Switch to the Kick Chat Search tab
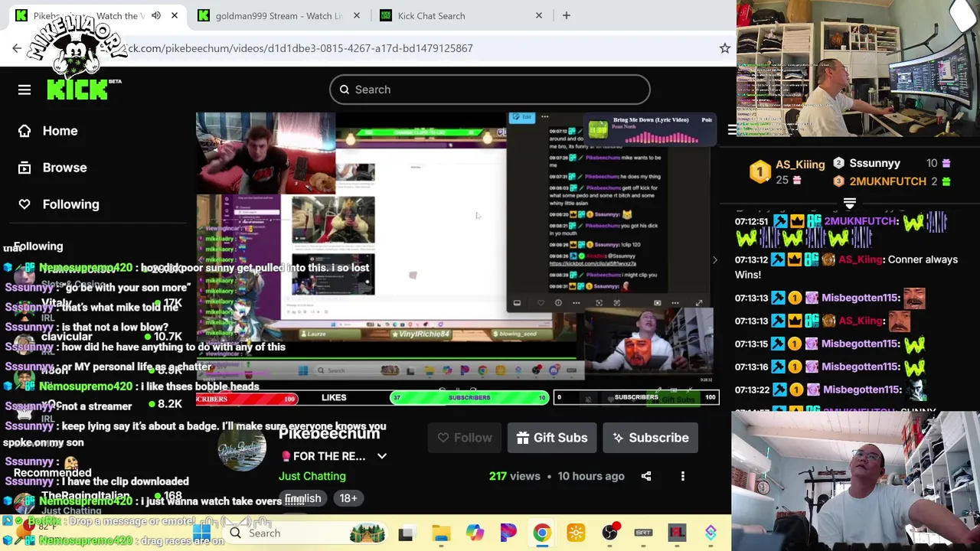Image resolution: width=980 pixels, height=551 pixels. (461, 15)
